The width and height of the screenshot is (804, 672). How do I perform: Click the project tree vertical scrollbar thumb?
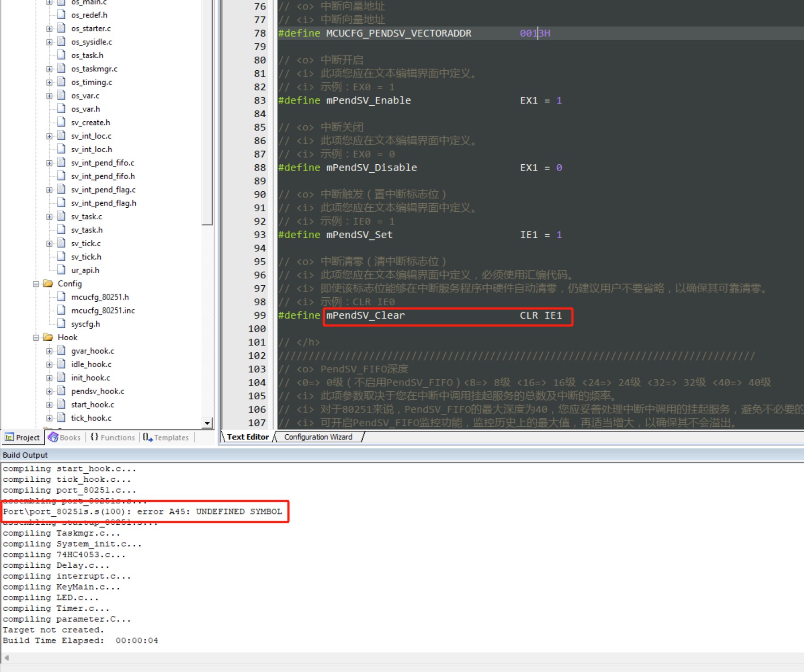207,112
